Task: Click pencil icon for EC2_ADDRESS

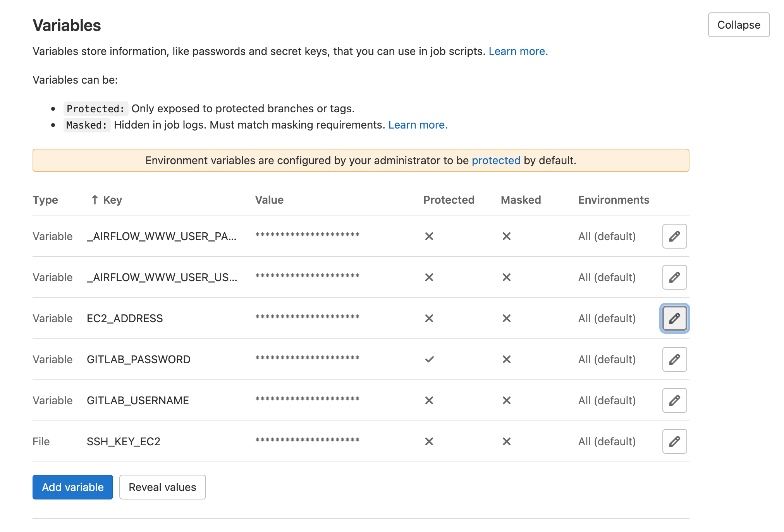Action: point(674,318)
